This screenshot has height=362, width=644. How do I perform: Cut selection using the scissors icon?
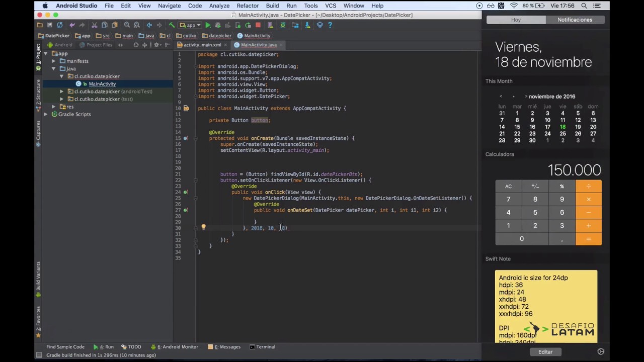[94, 25]
